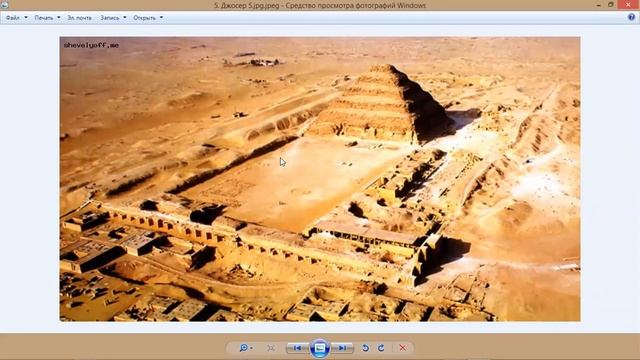Expand the Печать dropdown arrow
Screen dimensions: 640x360
click(x=59, y=18)
